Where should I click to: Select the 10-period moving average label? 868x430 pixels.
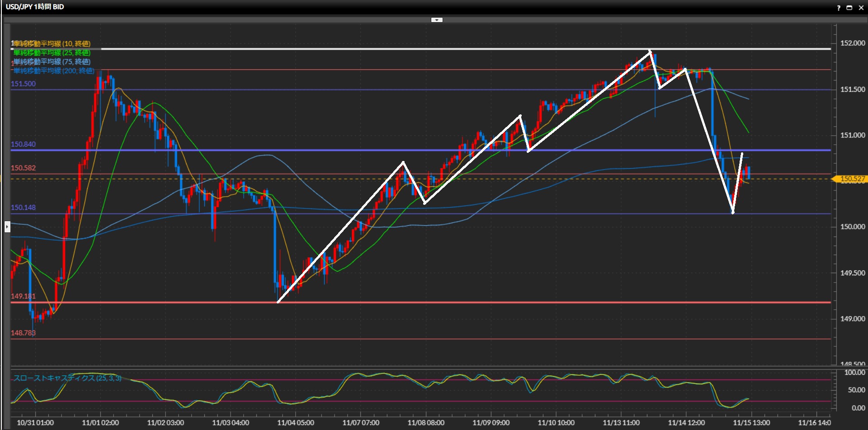tap(52, 43)
